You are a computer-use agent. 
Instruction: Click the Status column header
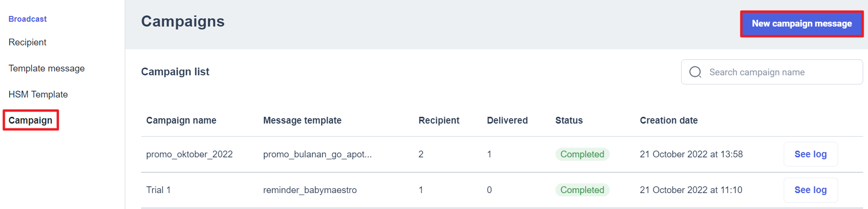tap(569, 120)
